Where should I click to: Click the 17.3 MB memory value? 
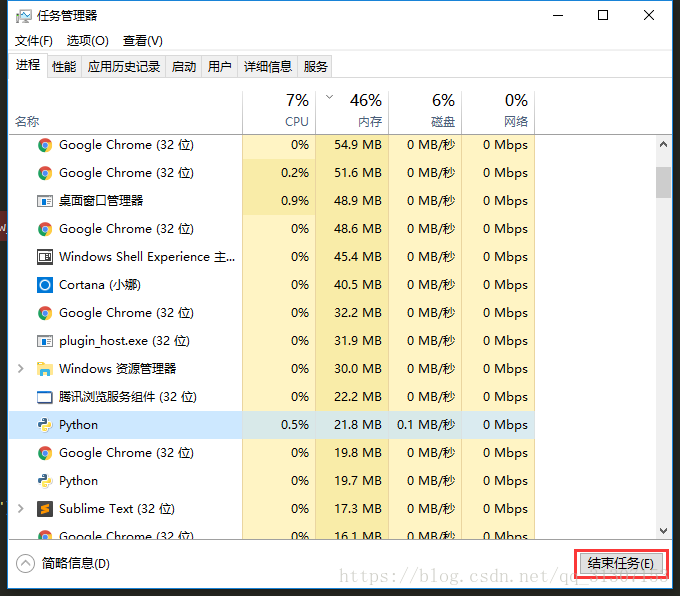tap(357, 509)
